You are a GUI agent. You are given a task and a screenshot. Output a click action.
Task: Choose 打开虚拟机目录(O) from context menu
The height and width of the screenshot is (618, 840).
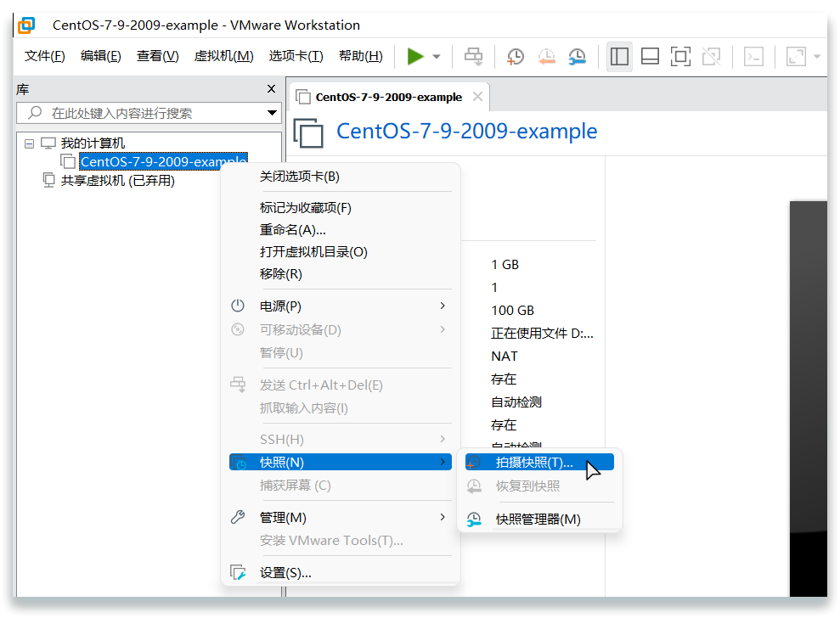click(341, 251)
